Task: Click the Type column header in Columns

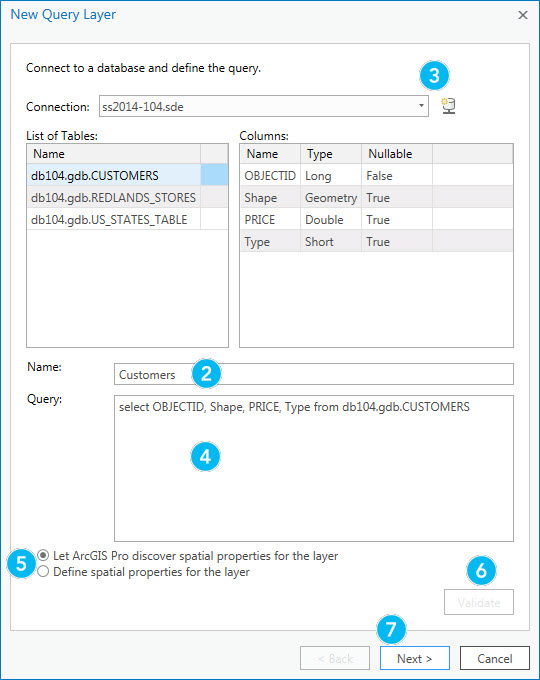Action: 331,154
